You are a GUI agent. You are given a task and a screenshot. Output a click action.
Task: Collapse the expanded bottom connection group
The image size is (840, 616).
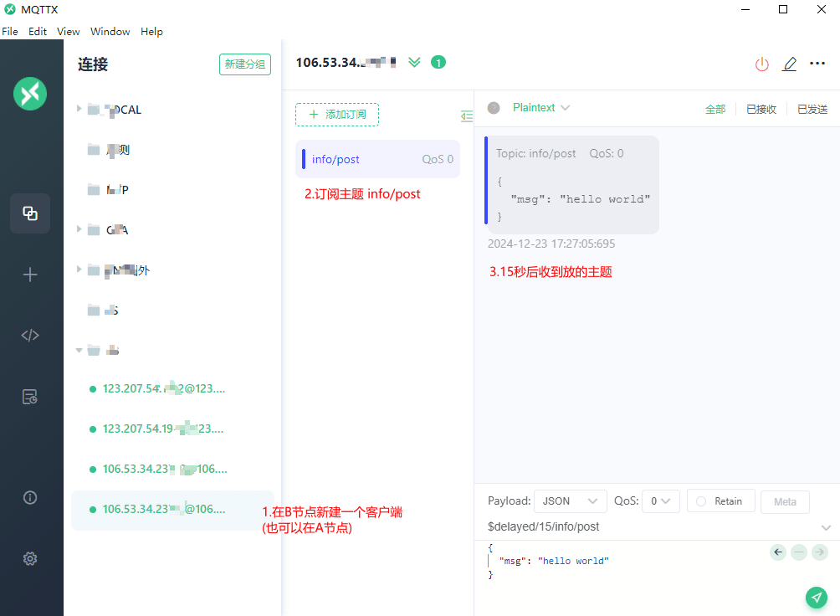[79, 350]
